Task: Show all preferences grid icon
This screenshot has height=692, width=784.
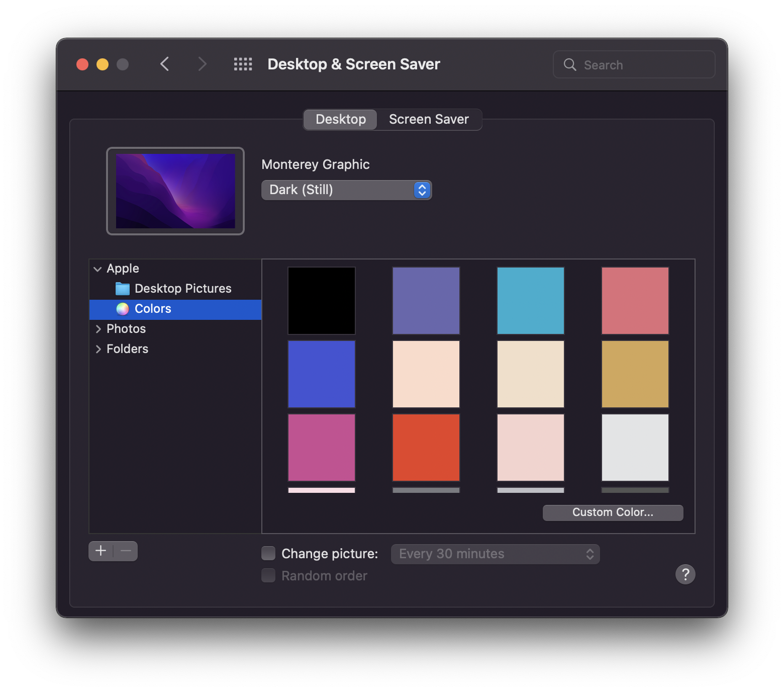Action: pos(243,64)
